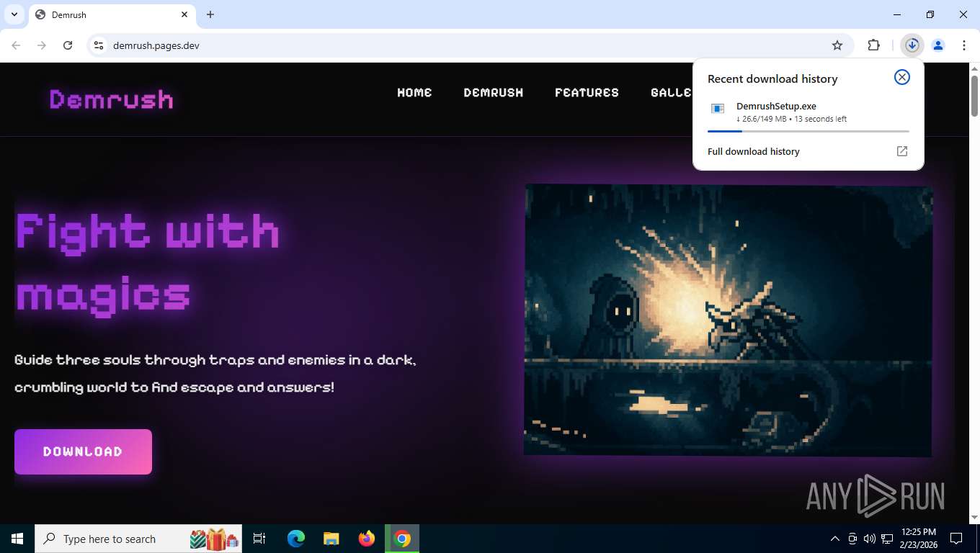
Task: Click the meet now tray icon
Action: [852, 539]
